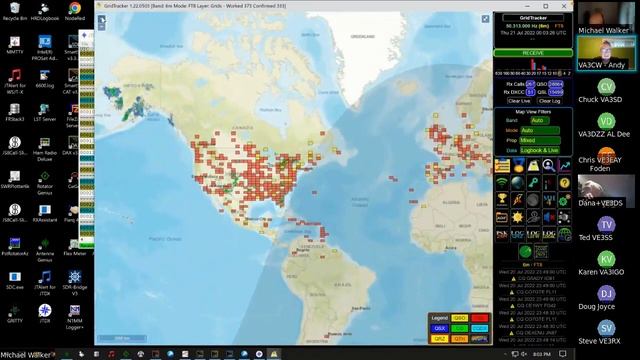Image resolution: width=640 pixels, height=360 pixels.
Task: Click the Rx DXCC count field
Action: pyautogui.click(x=530, y=92)
